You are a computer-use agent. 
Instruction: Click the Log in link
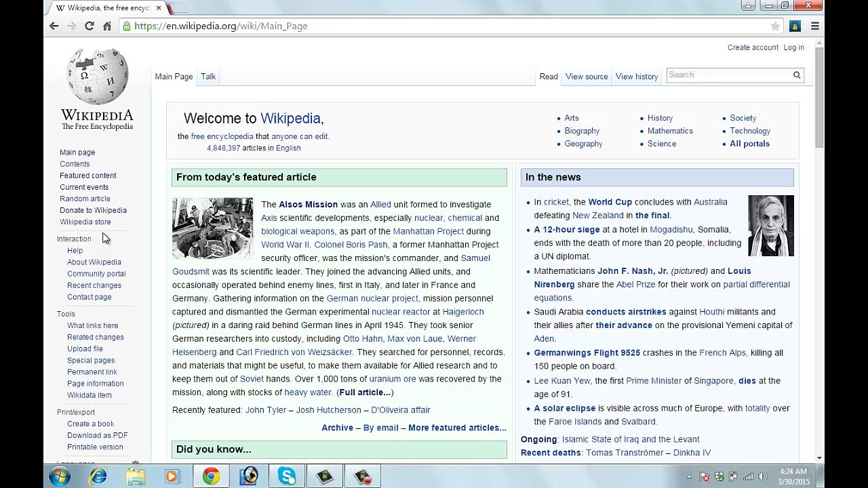[794, 47]
